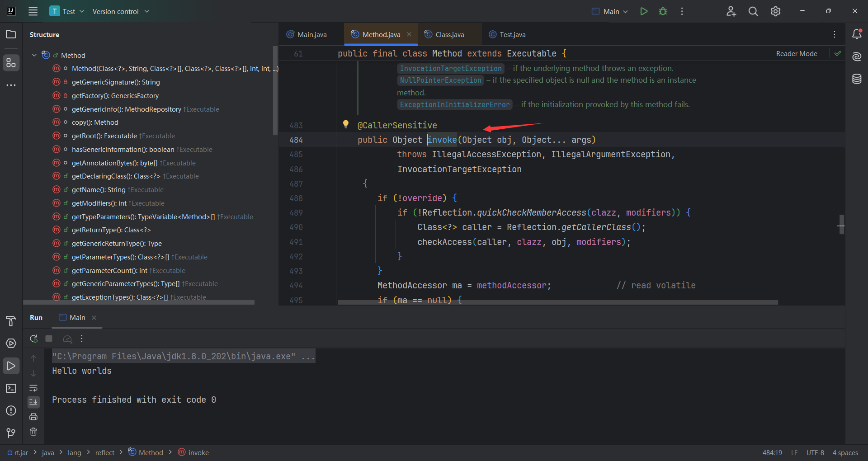Run Main with the green play button
The width and height of the screenshot is (868, 461).
(644, 11)
